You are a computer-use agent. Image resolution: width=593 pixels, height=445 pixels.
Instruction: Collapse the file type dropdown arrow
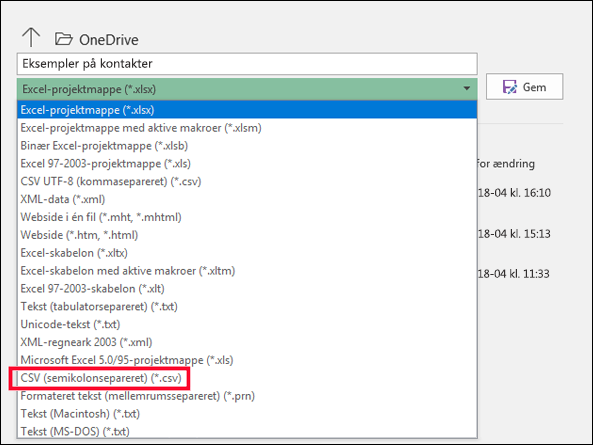pos(467,88)
